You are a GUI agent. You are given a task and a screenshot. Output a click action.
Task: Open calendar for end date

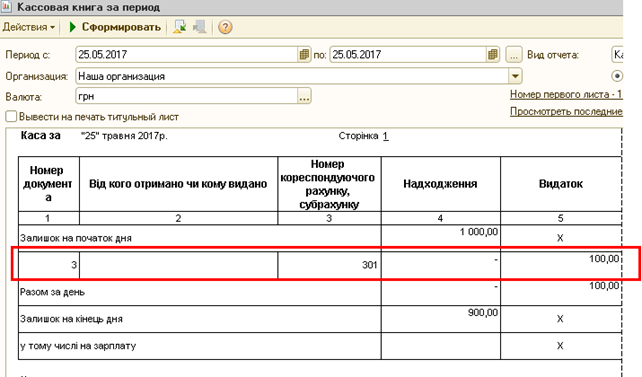tap(493, 54)
